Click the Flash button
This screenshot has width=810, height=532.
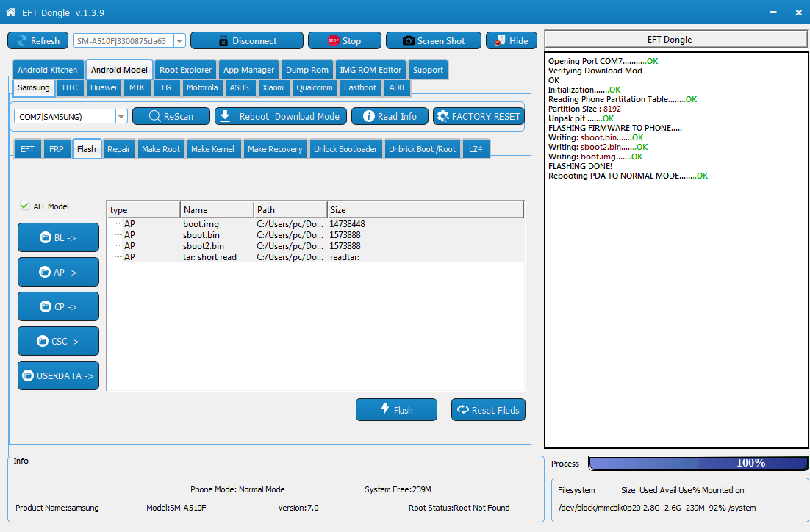[396, 409]
